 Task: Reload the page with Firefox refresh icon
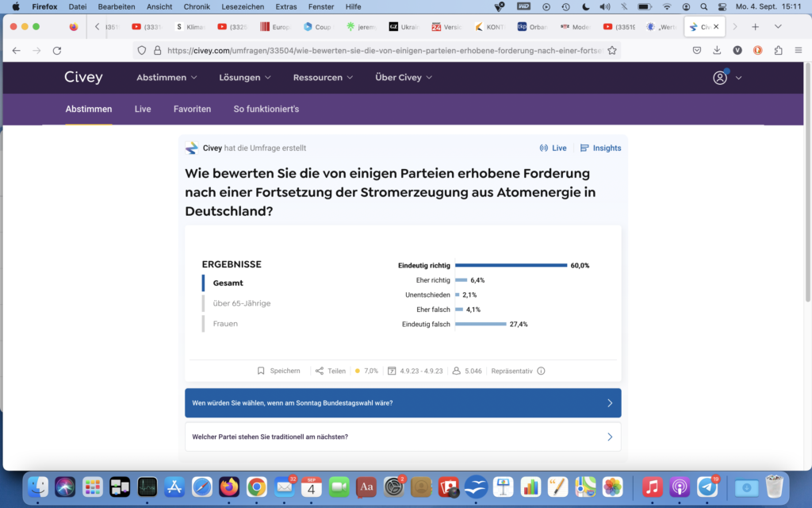(x=57, y=50)
